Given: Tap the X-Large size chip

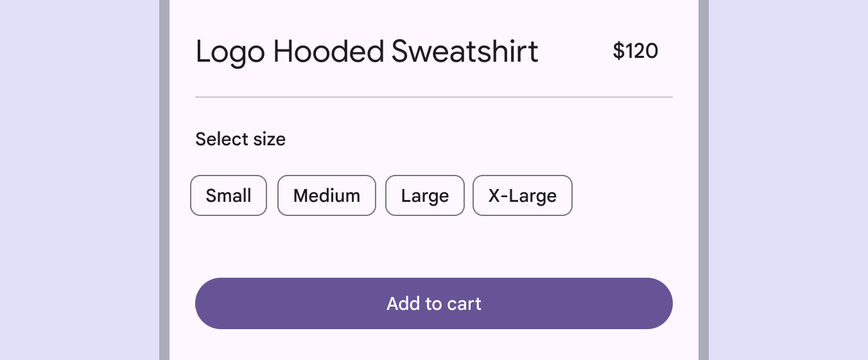Looking at the screenshot, I should point(523,195).
